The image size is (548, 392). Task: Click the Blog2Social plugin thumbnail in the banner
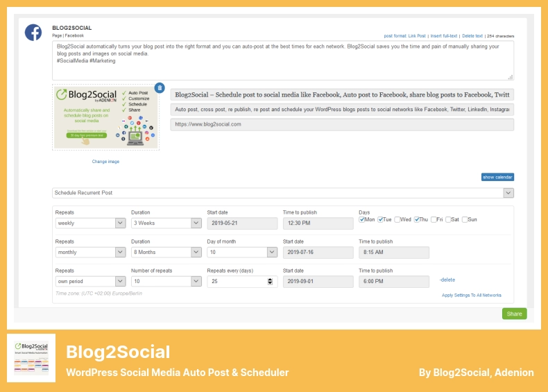pyautogui.click(x=31, y=358)
